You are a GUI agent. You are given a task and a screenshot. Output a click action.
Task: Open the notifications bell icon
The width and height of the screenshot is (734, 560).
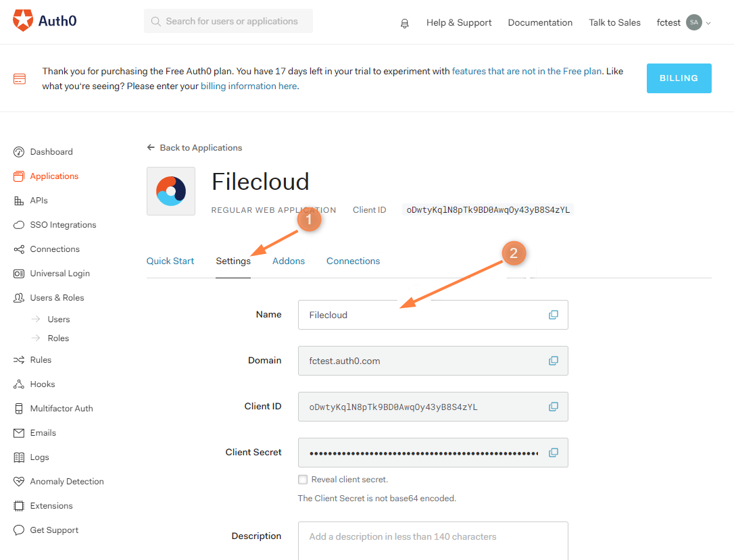[404, 23]
